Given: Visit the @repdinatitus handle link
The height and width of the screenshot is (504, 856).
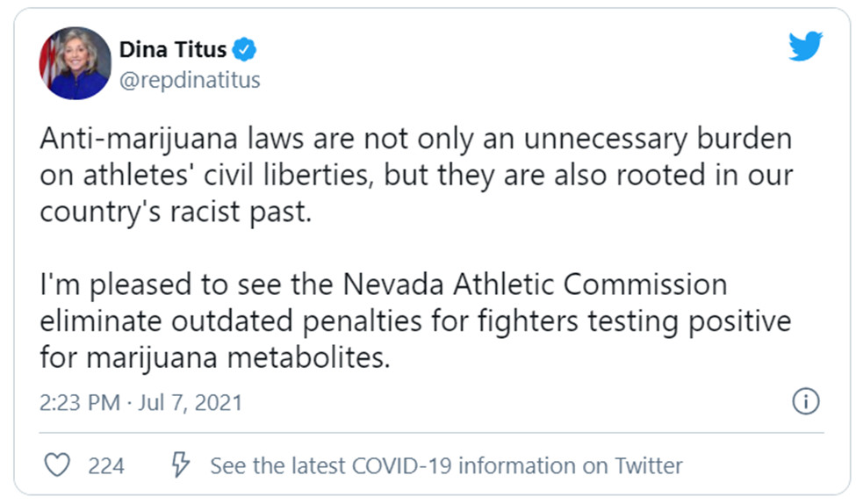Looking at the screenshot, I should [x=190, y=80].
